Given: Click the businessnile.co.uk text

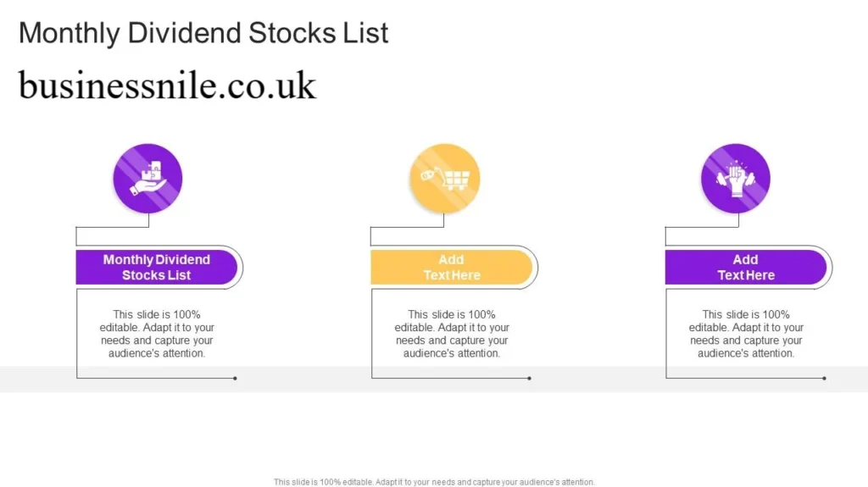Looking at the screenshot, I should 167,86.
